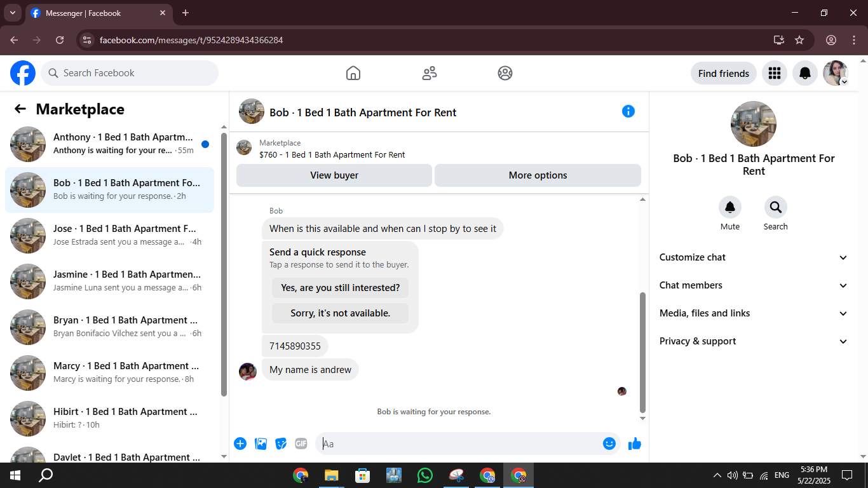Image resolution: width=868 pixels, height=488 pixels.
Task: View site information icon in address bar
Action: click(x=88, y=40)
